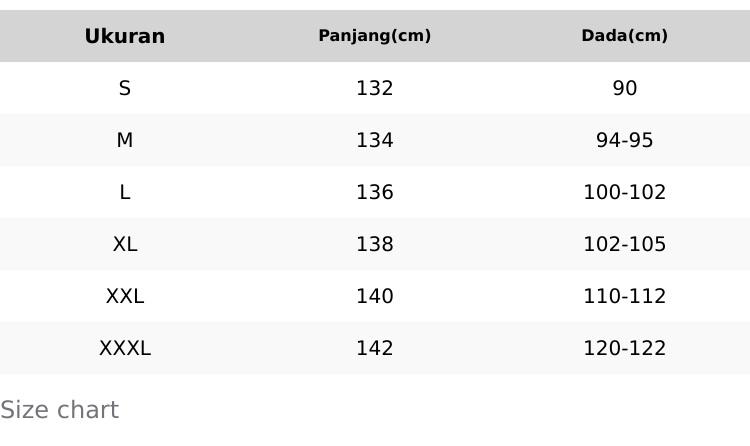Select the XXL size cell
The width and height of the screenshot is (750, 446).
click(125, 296)
